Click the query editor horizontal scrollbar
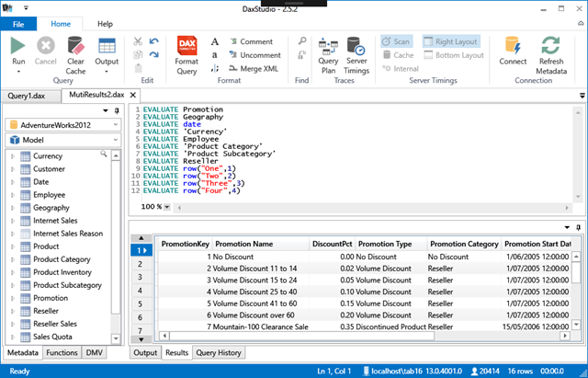 click(x=373, y=208)
